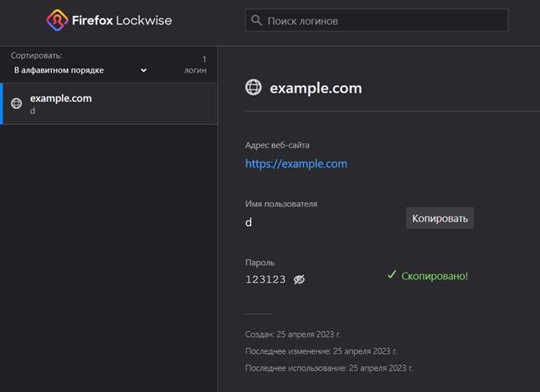
Task: Click the Адрес веб-сайта label
Action: 277,145
